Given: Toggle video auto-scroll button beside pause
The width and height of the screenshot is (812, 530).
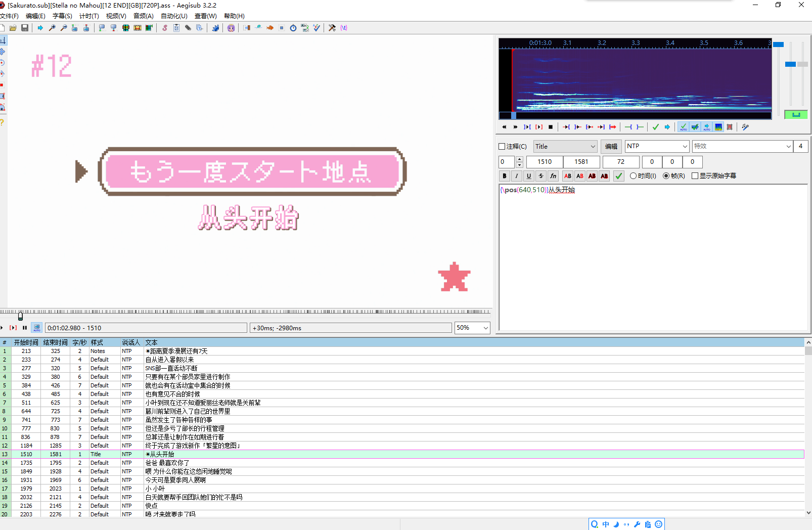Looking at the screenshot, I should 36,328.
